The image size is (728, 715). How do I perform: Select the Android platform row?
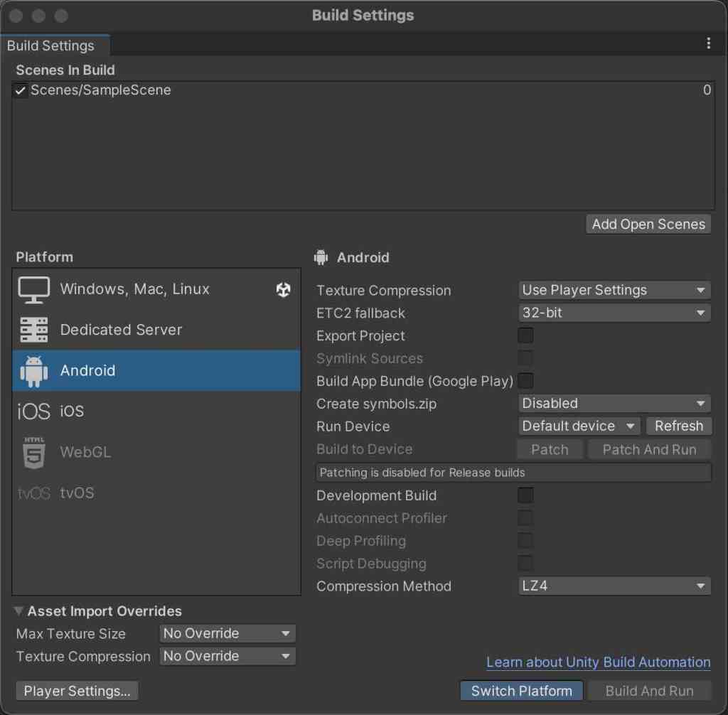(156, 370)
